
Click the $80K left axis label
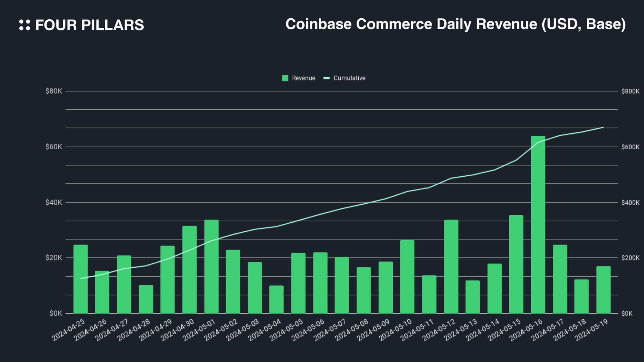(x=54, y=91)
